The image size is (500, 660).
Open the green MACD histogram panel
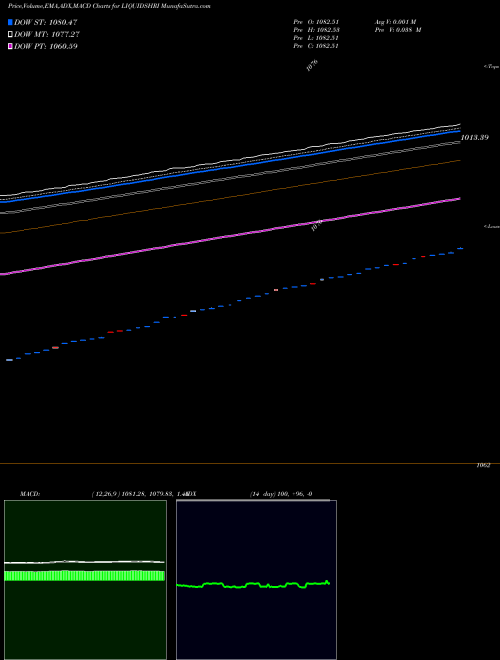85,580
